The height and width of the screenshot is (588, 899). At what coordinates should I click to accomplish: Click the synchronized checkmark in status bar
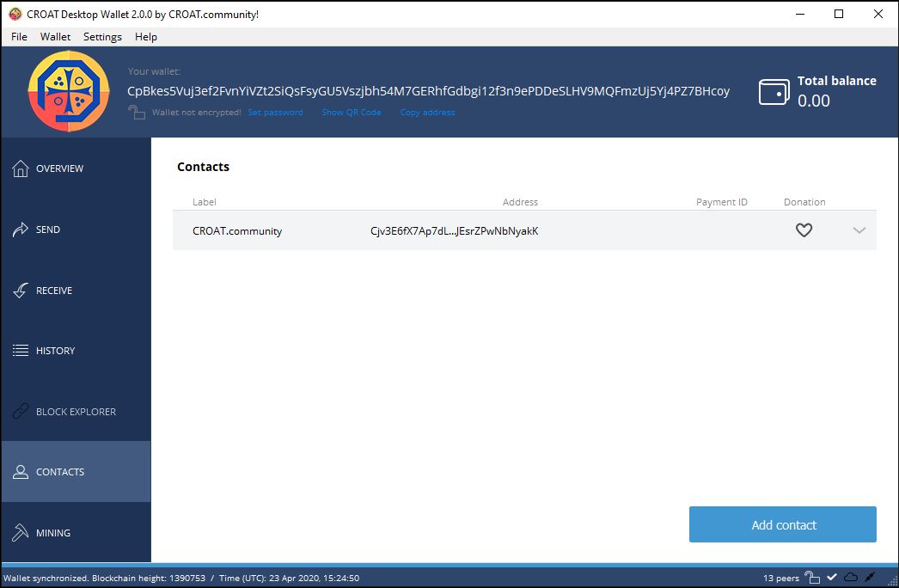click(832, 577)
